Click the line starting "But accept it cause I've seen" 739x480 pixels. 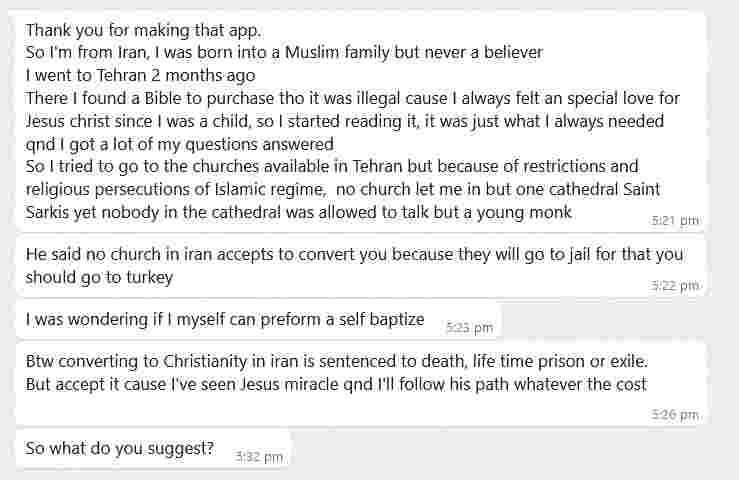coord(336,383)
